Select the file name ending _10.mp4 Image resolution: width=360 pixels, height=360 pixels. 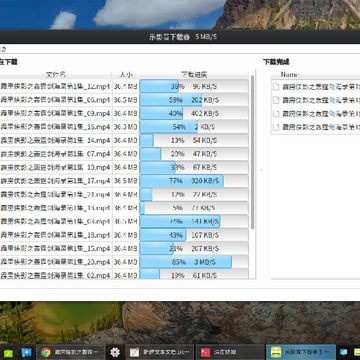[55, 167]
